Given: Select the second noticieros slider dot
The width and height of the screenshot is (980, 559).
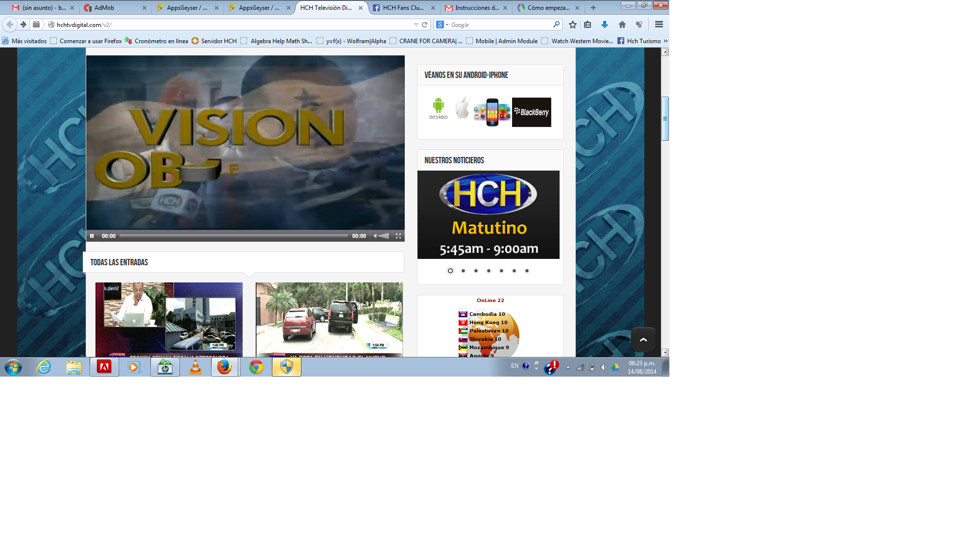Looking at the screenshot, I should tap(463, 271).
